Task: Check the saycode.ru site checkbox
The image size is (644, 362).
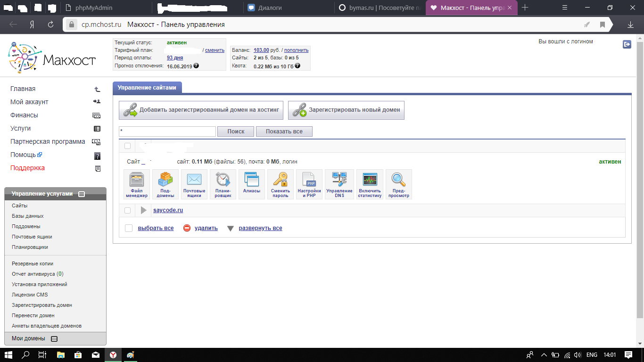Action: pos(127,210)
